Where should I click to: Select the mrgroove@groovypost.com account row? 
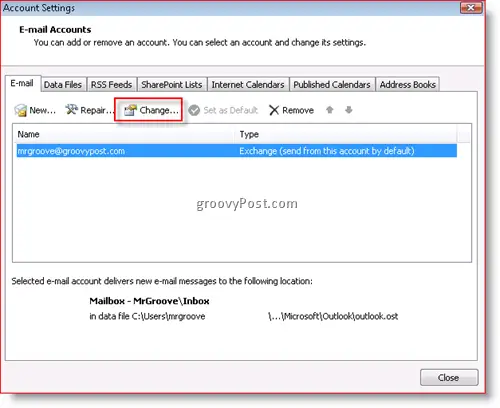237,151
